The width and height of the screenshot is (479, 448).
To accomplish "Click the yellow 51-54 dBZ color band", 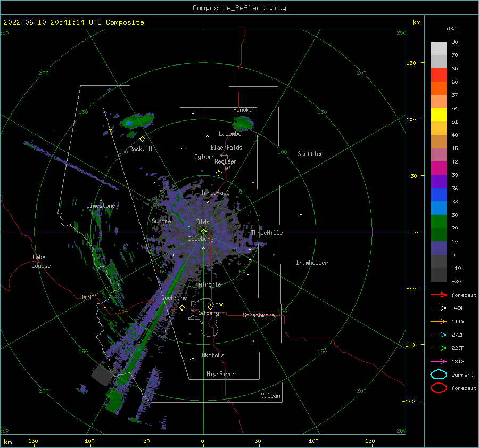I will coord(439,115).
